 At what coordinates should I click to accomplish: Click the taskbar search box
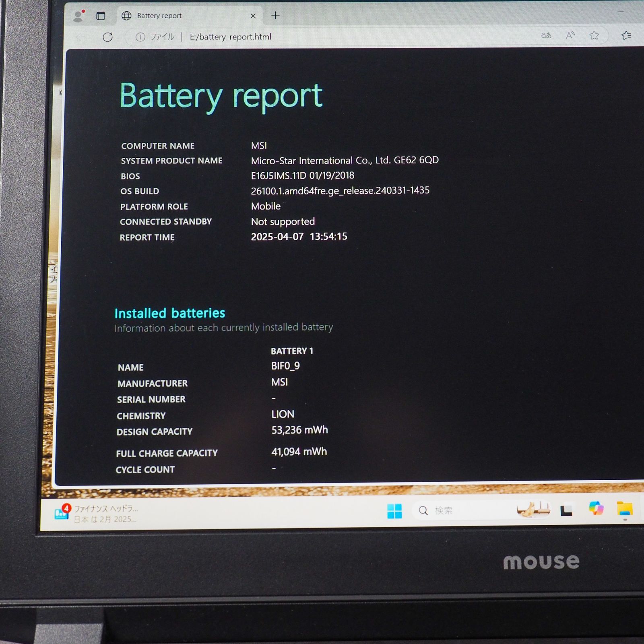click(x=481, y=511)
